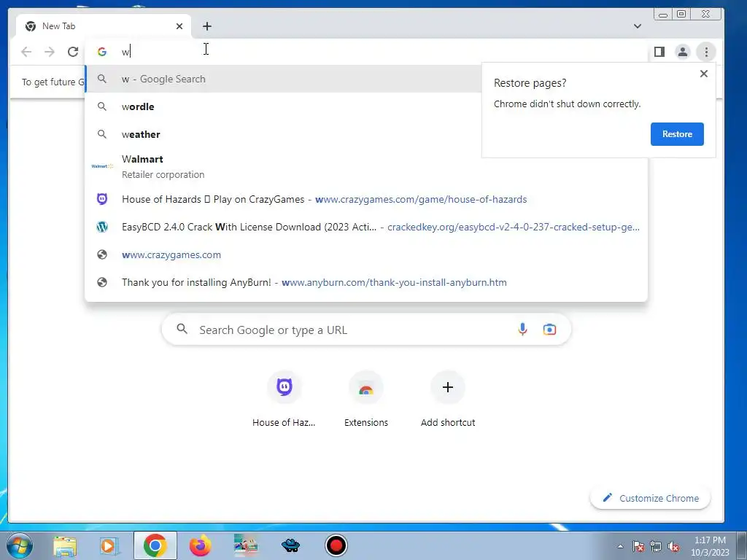747x560 pixels.
Task: Click the WordPress favicon next to EasyBCD
Action: [x=102, y=227]
